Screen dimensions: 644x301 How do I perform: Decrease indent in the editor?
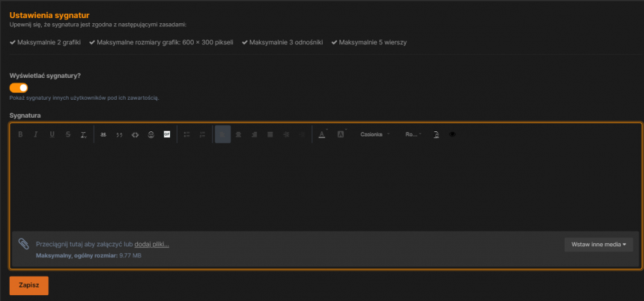coord(302,134)
